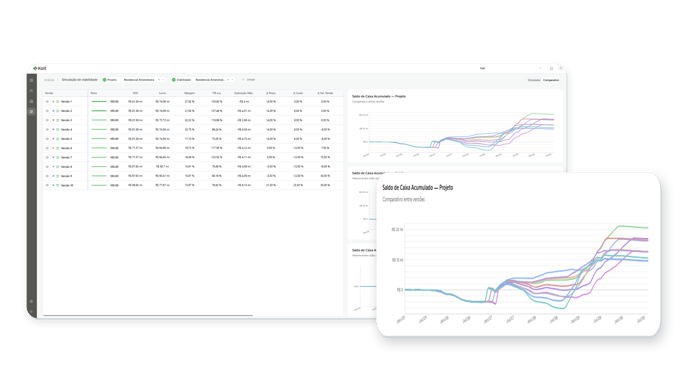
Task: Select the Versão 5 row name
Action: [66, 139]
